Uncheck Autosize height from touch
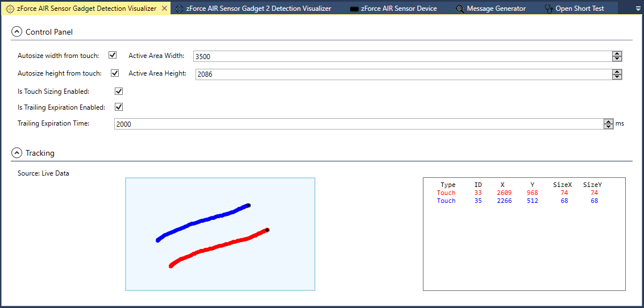Image resolution: width=644 pixels, height=308 pixels. [x=115, y=73]
